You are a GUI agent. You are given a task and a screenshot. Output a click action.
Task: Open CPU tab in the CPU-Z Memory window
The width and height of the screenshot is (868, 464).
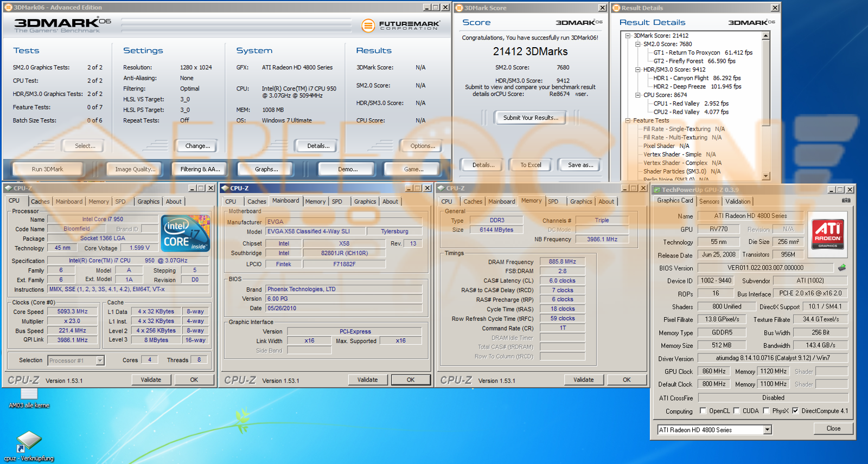coord(446,202)
